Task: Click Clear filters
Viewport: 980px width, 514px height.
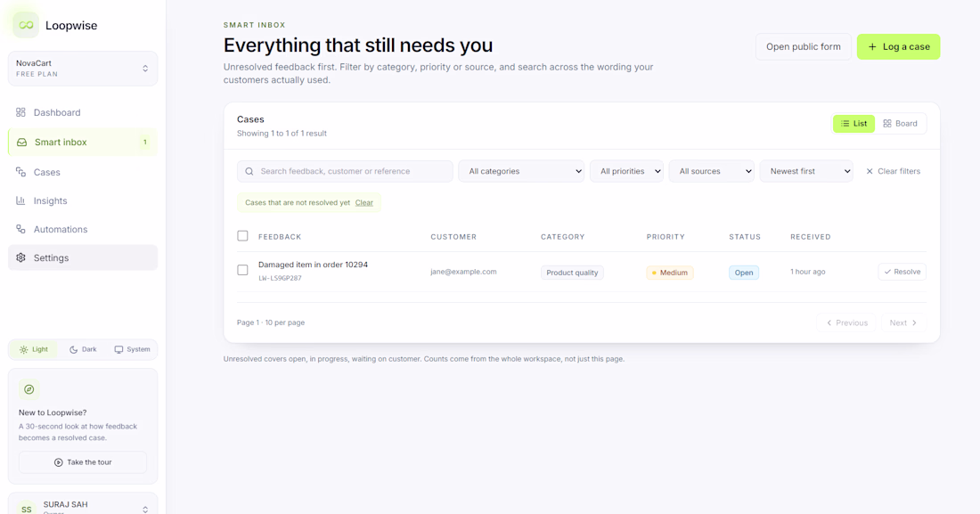Action: pos(893,171)
